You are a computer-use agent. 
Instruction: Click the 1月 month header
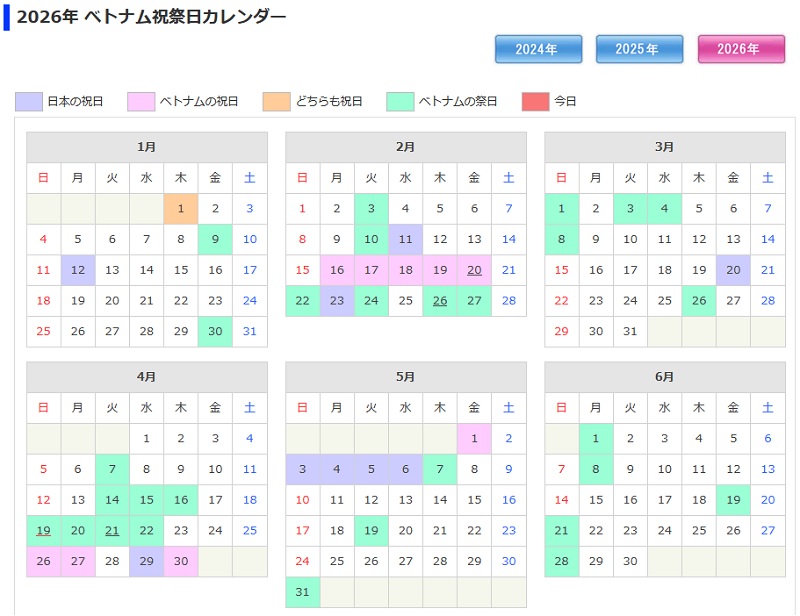(x=147, y=147)
